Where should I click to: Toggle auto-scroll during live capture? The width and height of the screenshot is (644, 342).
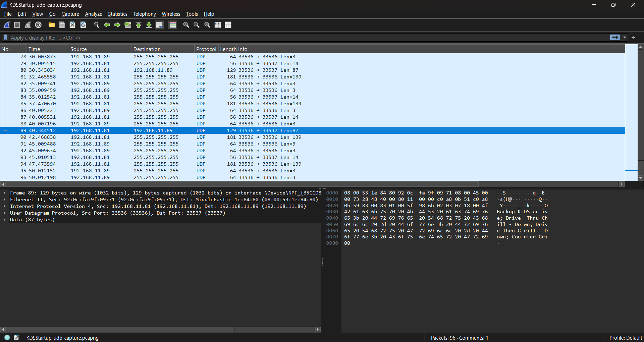160,25
